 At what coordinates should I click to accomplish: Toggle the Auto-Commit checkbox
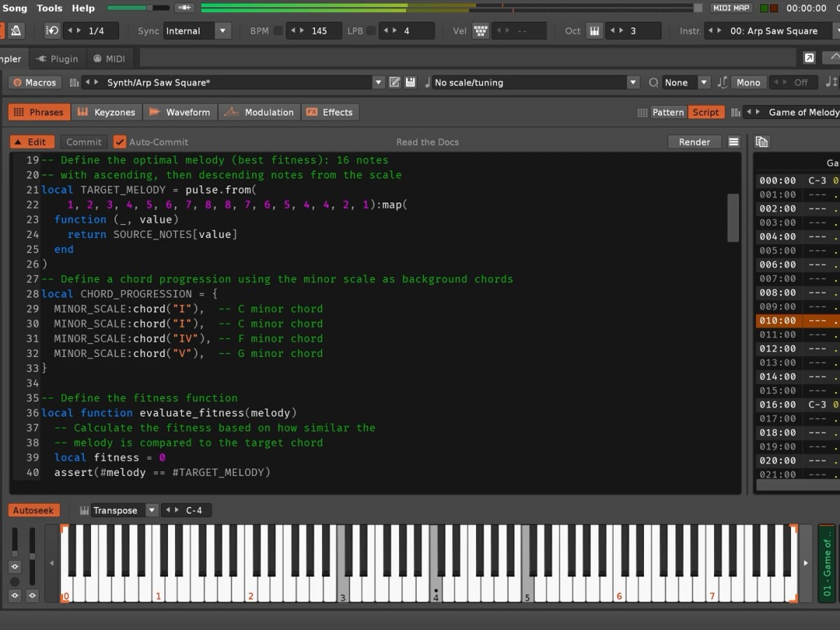120,142
